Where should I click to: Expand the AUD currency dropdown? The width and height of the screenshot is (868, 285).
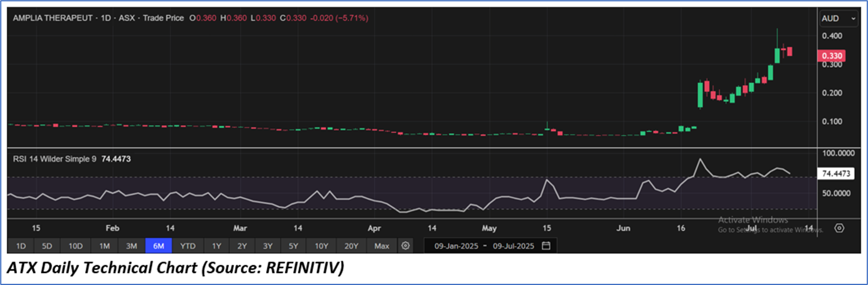pos(839,19)
